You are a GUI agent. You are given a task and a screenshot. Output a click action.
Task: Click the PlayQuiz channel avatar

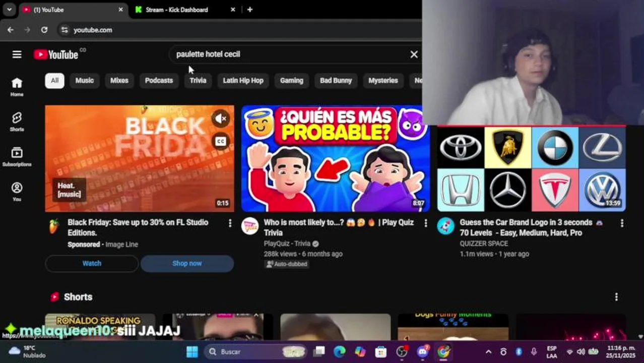tap(250, 226)
